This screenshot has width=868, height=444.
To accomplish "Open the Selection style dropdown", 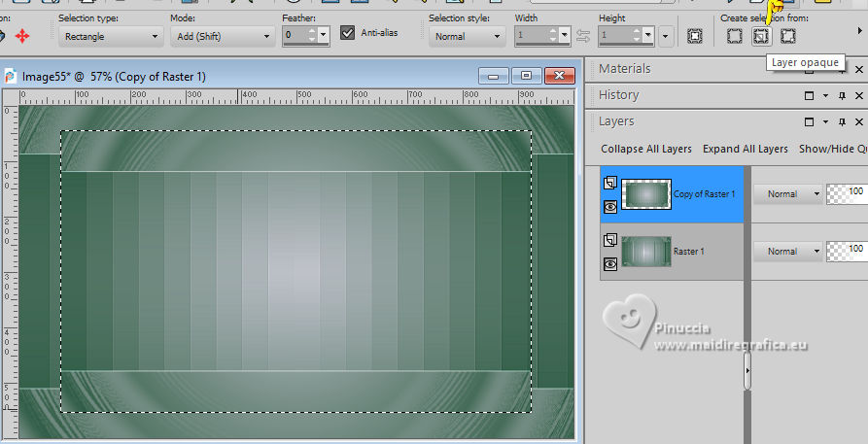I will tap(467, 37).
